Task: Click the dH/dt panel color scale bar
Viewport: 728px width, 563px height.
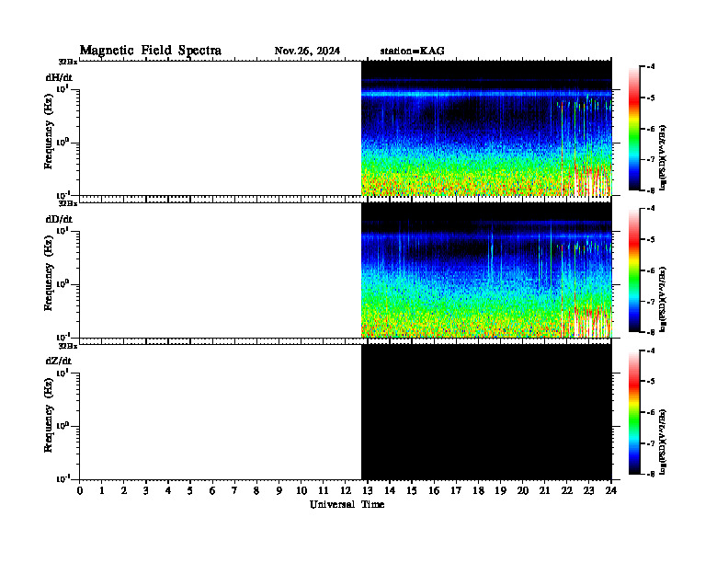Action: [634, 128]
